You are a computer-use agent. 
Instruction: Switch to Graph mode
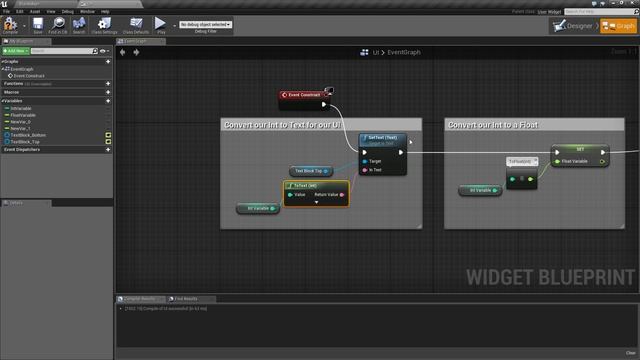pos(618,26)
